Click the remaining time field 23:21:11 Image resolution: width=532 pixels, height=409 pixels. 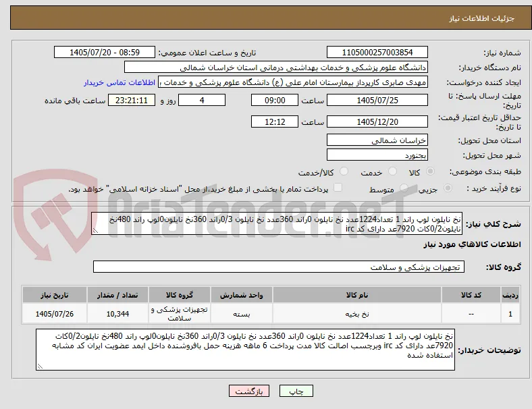pyautogui.click(x=131, y=101)
